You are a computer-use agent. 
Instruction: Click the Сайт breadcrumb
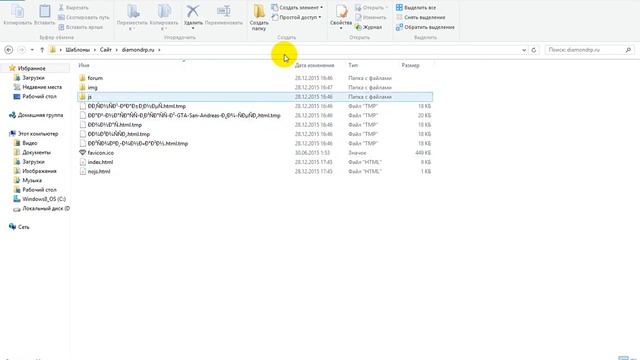(106, 50)
